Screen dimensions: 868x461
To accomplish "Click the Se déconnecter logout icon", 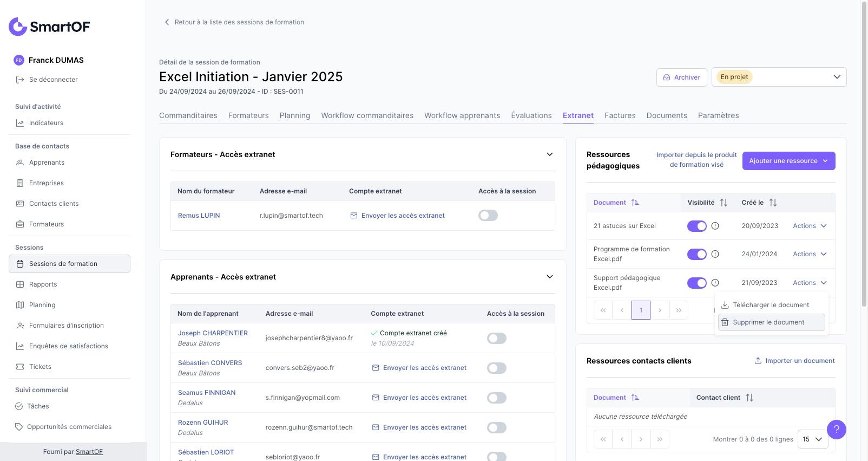I will (20, 80).
